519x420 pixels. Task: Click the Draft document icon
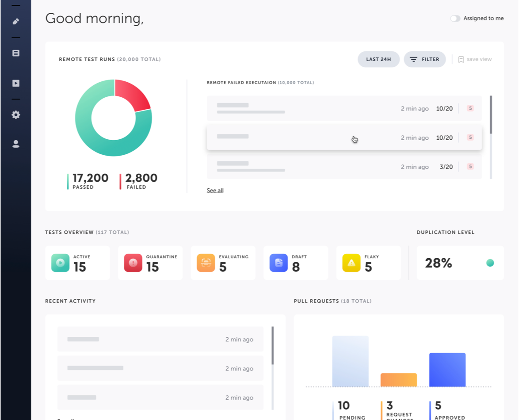click(x=279, y=263)
